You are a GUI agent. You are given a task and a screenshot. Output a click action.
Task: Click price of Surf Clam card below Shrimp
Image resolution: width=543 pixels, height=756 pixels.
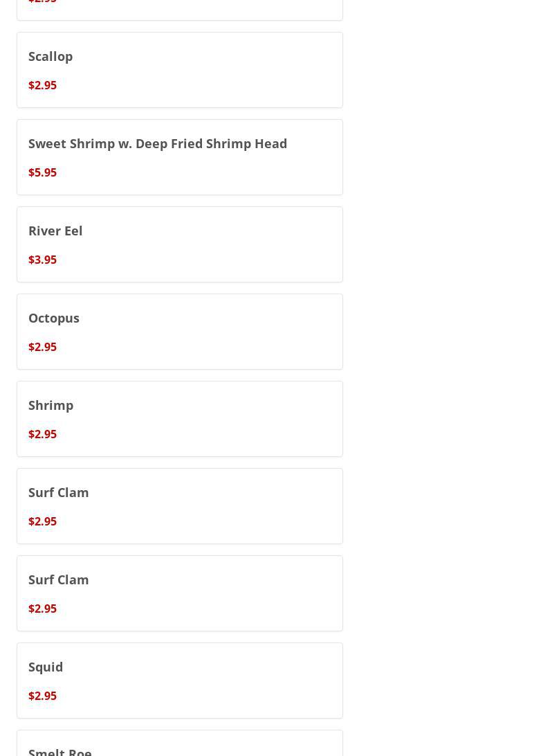point(42,521)
